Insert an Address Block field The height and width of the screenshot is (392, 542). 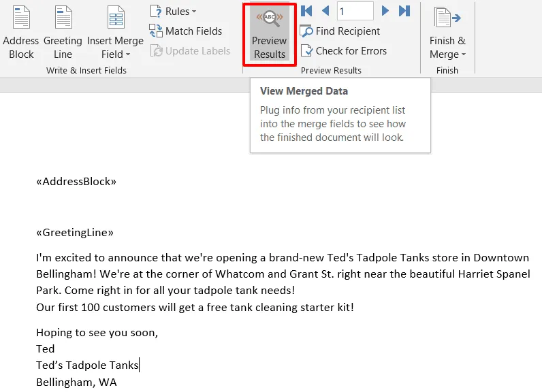point(20,33)
